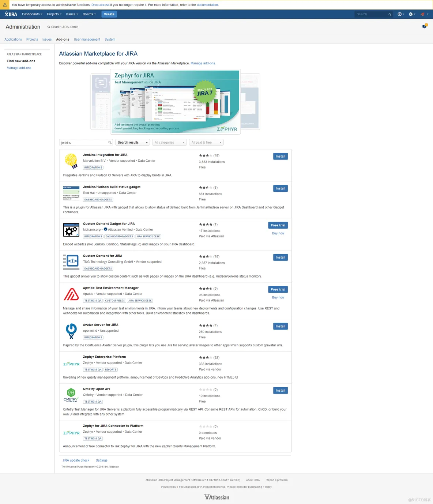Open the documentation link in the banner

pyautogui.click(x=207, y=5)
